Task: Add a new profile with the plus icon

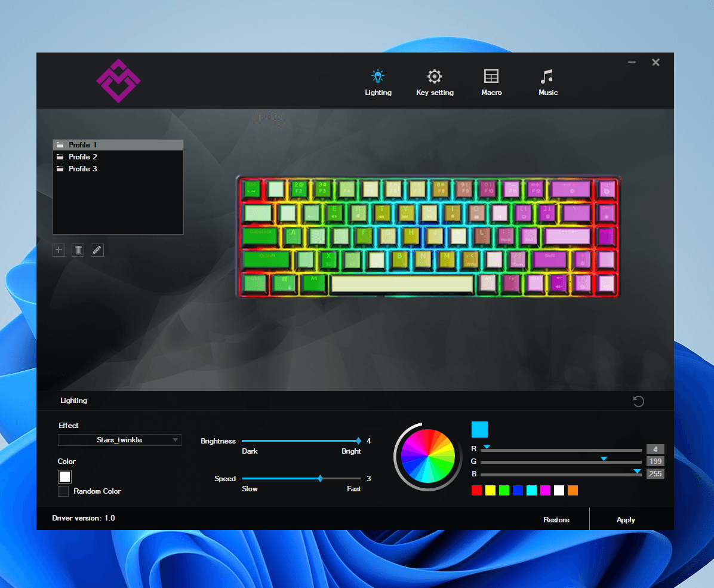Action: [x=59, y=250]
